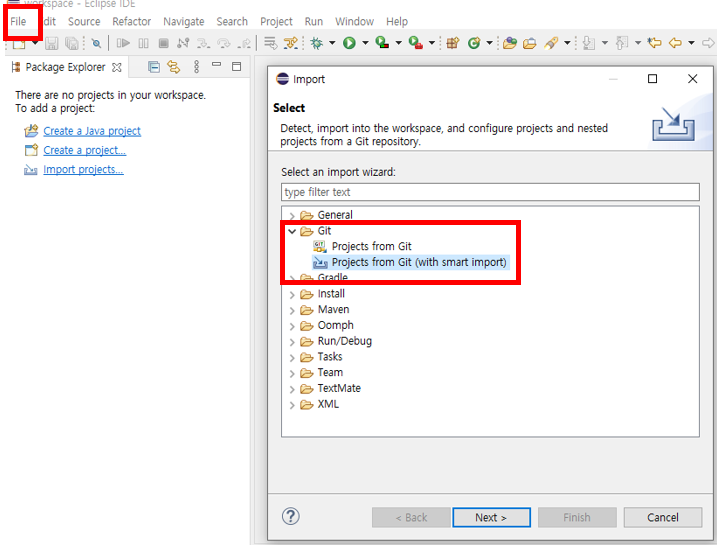717x545 pixels.
Task: Click the Step Return icon
Action: [x=244, y=43]
